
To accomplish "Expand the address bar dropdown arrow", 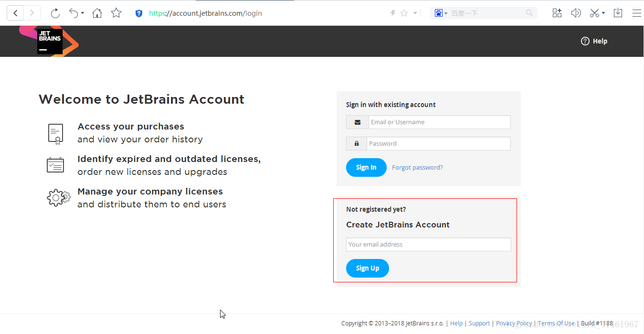I will click(415, 13).
